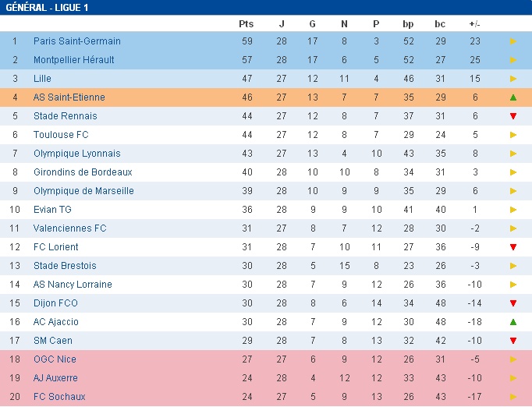Click the yellow arrow beside Olympique Lyonnais
This screenshot has width=532, height=407.
513,154
